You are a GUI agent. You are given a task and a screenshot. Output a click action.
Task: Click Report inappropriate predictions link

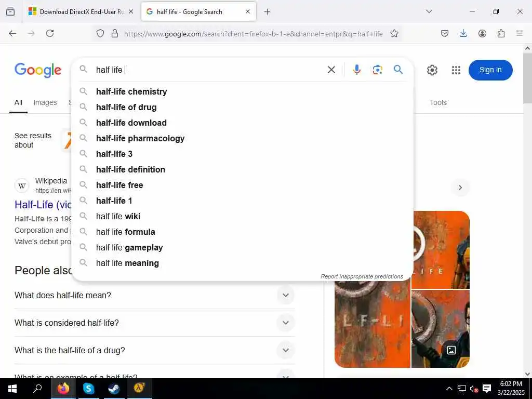[362, 276]
